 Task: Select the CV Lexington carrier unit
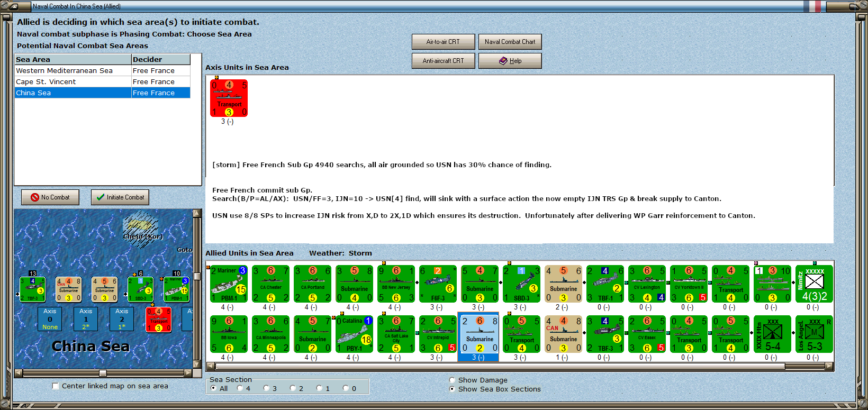click(x=647, y=284)
